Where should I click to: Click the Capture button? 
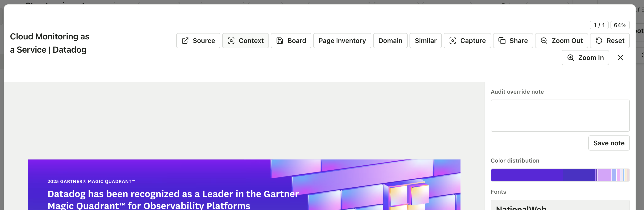pyautogui.click(x=467, y=41)
